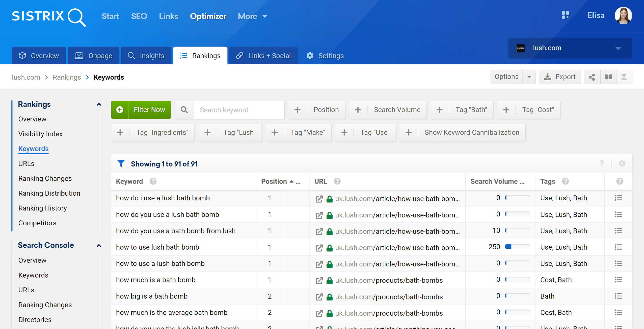
Task: Open row menu for 'how much is the average bath bomb'
Action: [618, 312]
